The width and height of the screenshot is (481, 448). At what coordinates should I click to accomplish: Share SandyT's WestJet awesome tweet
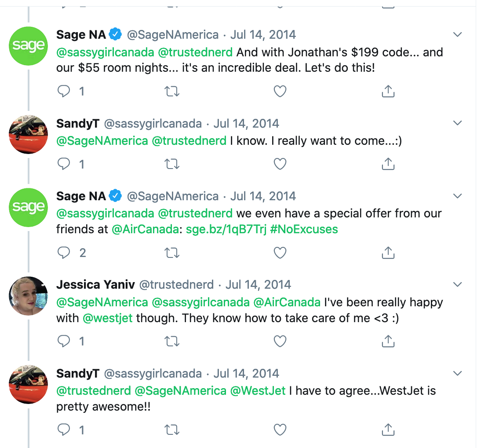(x=388, y=430)
